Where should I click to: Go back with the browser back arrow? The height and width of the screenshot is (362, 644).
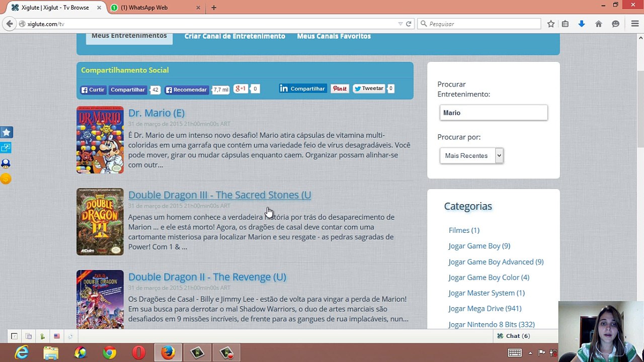coord(10,24)
